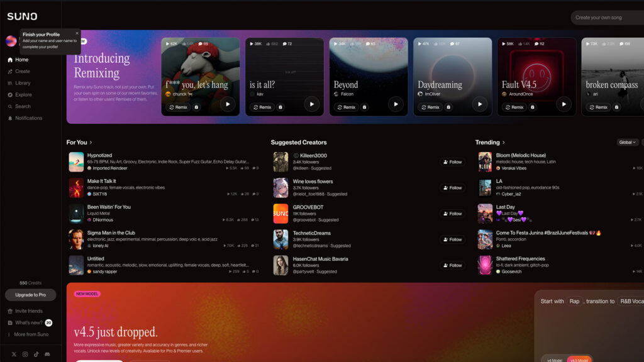Play the 'Fault V4.5' track
This screenshot has height=362, width=644.
click(x=564, y=104)
